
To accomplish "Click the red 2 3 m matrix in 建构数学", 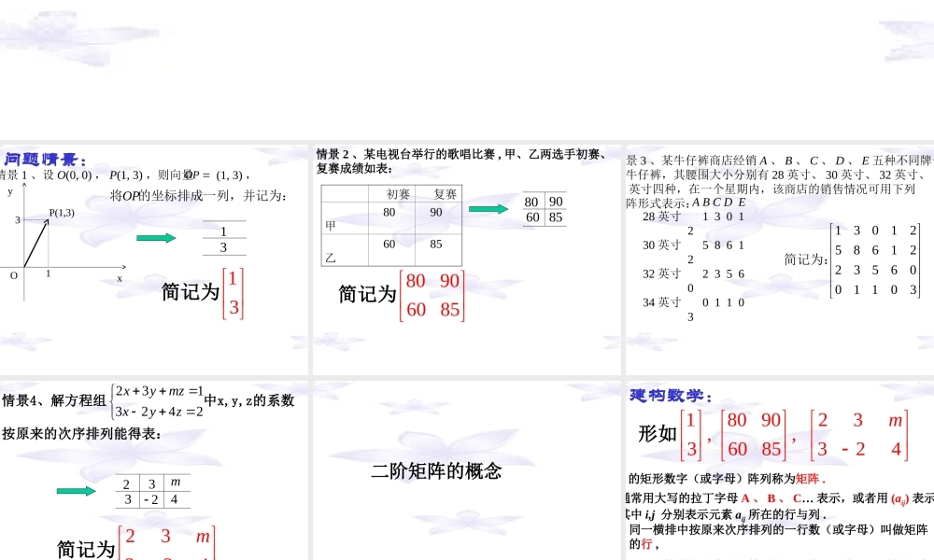I will pos(859,435).
